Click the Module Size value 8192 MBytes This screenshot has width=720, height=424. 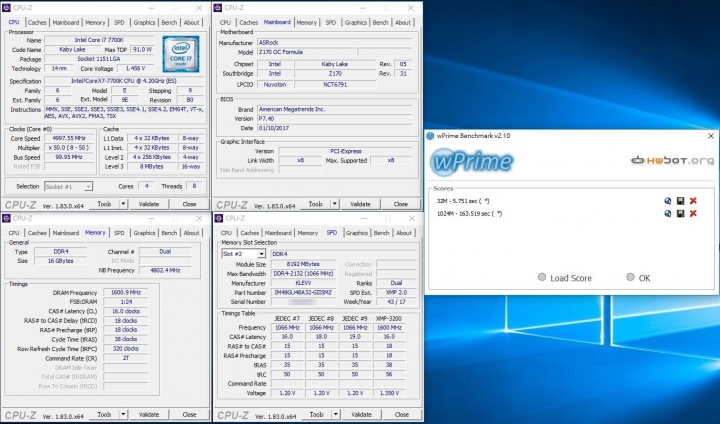303,264
